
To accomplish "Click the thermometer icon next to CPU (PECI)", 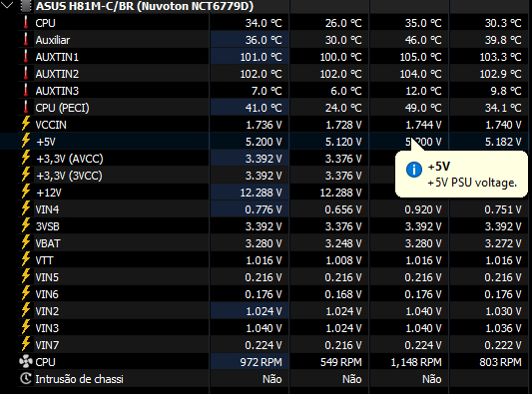I will (26, 107).
